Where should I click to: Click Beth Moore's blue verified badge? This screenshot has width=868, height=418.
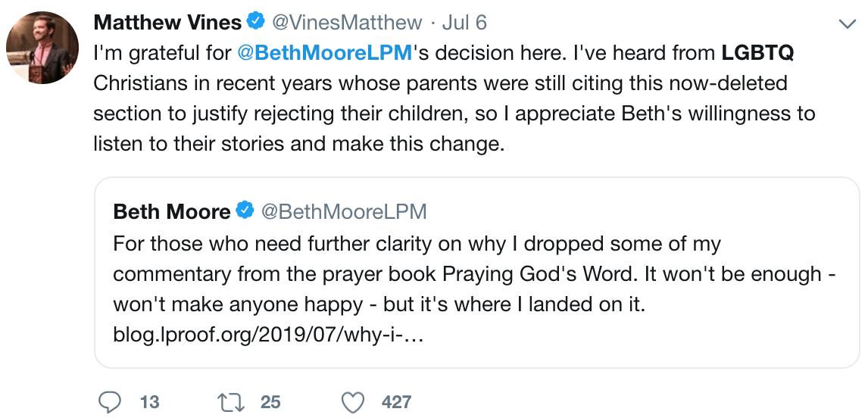coord(245,211)
